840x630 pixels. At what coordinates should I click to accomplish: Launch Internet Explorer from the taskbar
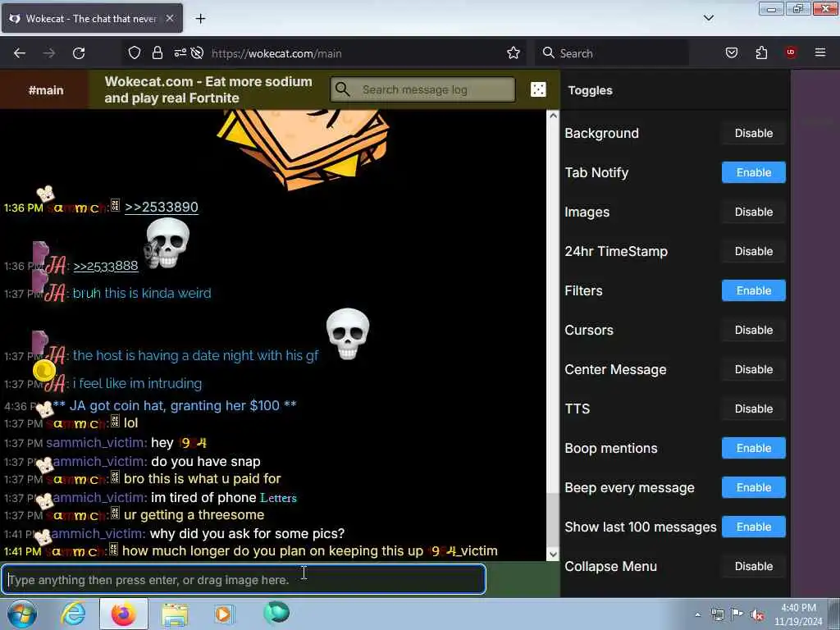[73, 614]
